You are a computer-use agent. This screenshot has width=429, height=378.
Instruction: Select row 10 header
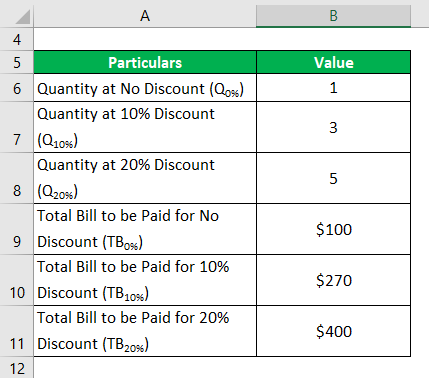point(17,280)
